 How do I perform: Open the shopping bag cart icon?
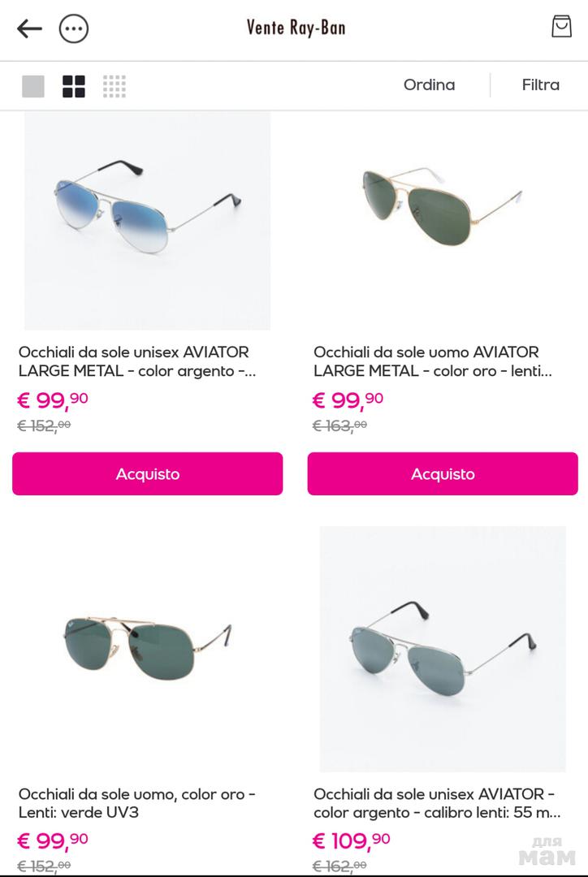point(561,26)
